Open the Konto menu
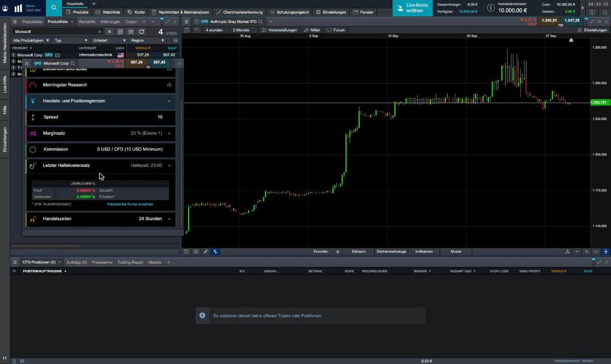This screenshot has height=364, width=611. 136,12
